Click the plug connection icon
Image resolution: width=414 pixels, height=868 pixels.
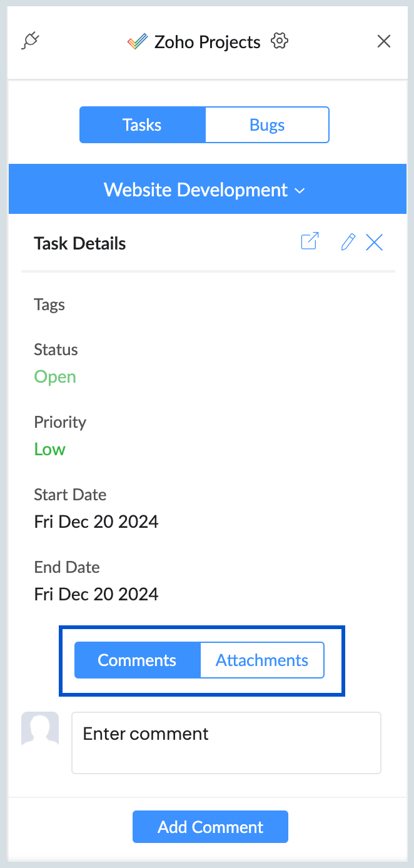pos(31,41)
